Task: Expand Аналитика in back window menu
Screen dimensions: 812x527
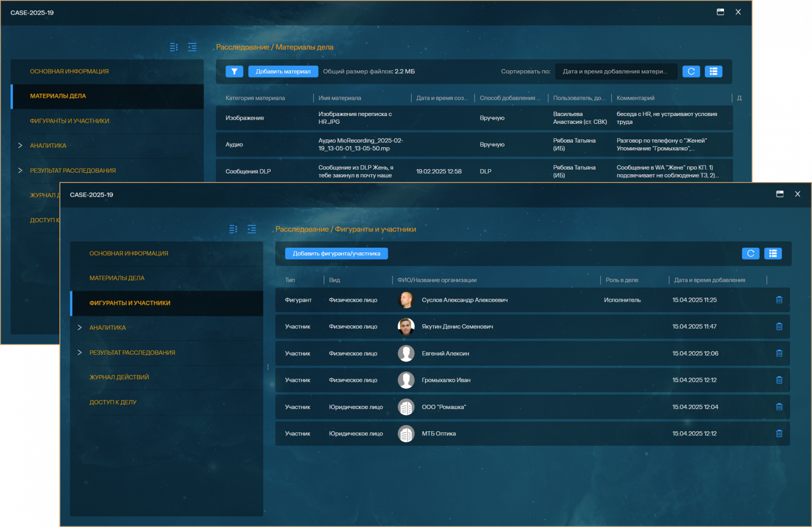Action: coord(20,145)
